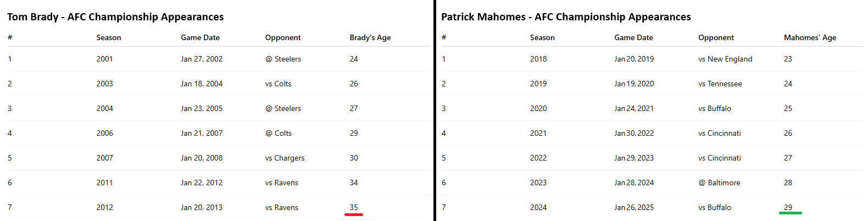Click season 2011 in Brady table

click(x=104, y=183)
